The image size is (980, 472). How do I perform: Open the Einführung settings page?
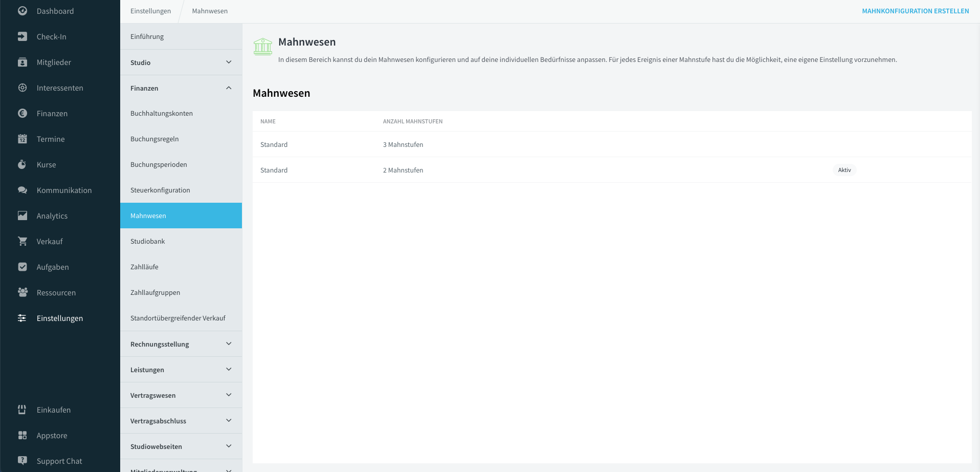tap(181, 36)
